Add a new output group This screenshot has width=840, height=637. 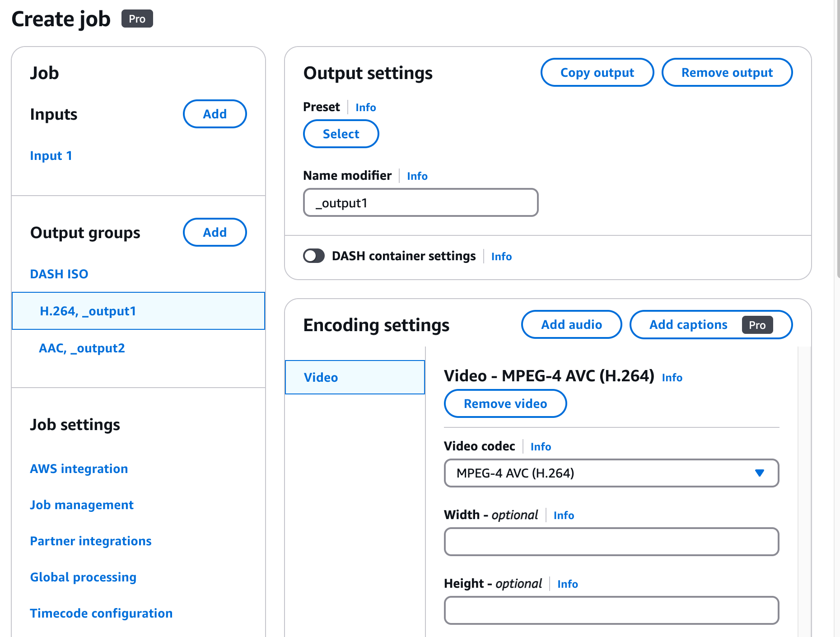pos(215,232)
